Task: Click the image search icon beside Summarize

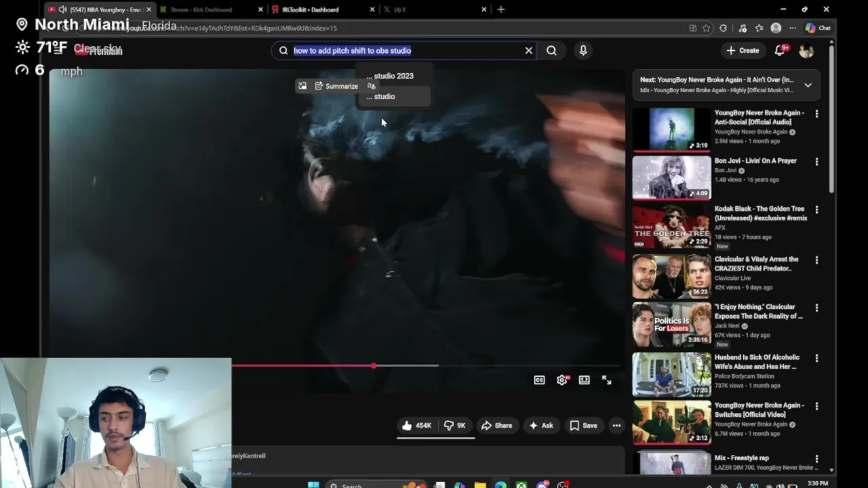Action: (302, 86)
